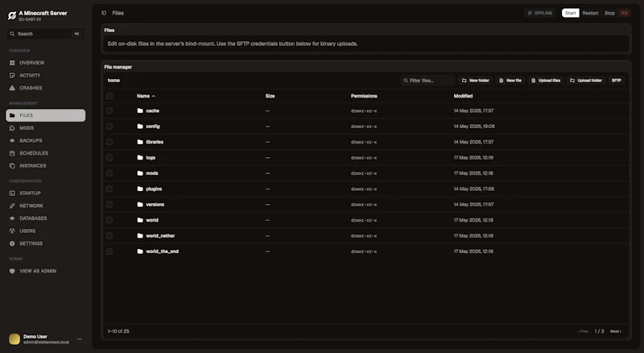644x353 pixels.
Task: Click the Network icon in sidebar
Action: (x=12, y=206)
